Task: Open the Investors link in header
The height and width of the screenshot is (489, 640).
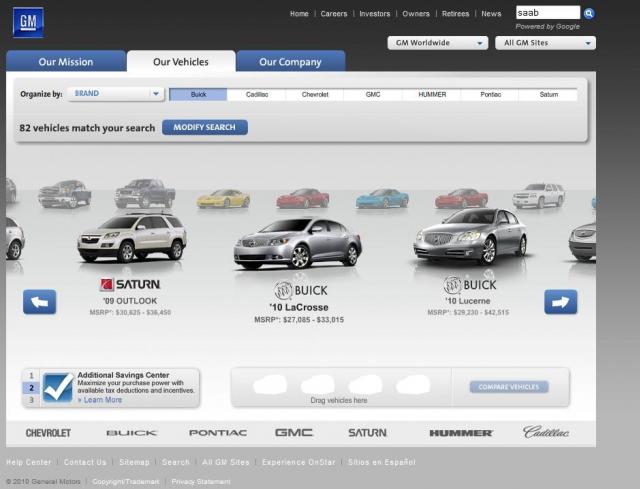Action: click(375, 13)
